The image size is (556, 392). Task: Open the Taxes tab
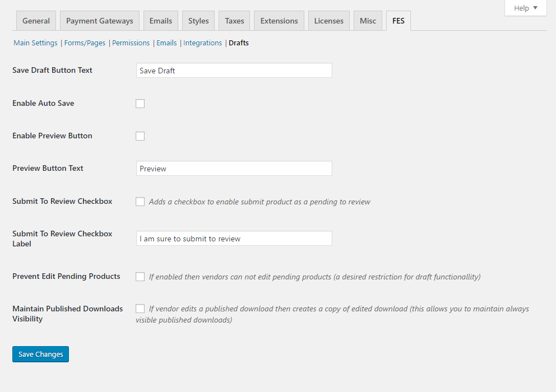(x=234, y=21)
